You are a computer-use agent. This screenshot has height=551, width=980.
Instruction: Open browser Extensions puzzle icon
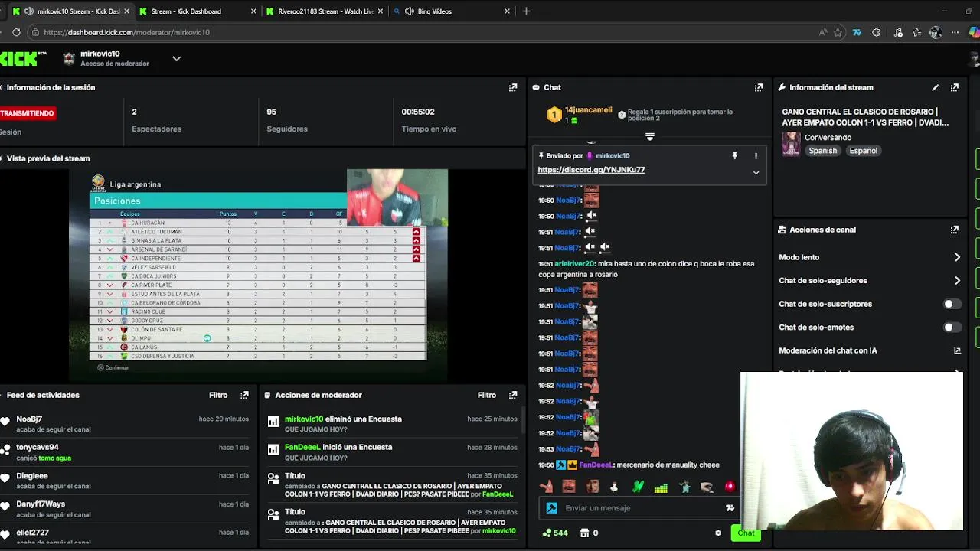coord(877,32)
